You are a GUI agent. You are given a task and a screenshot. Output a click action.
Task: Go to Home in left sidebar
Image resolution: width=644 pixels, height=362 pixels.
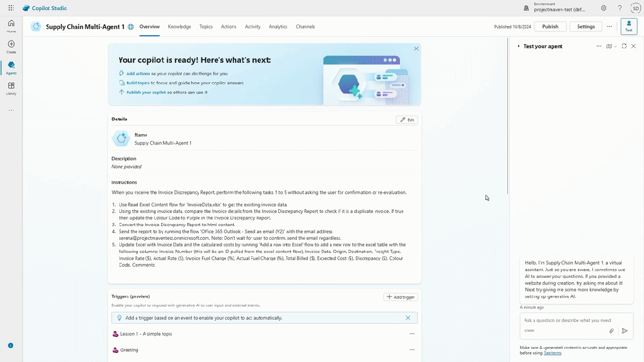(11, 26)
